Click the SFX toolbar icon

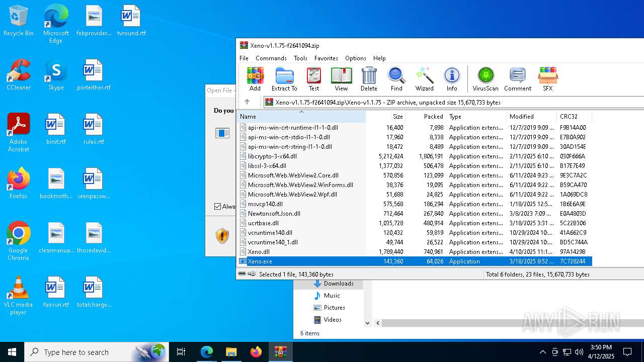point(548,79)
